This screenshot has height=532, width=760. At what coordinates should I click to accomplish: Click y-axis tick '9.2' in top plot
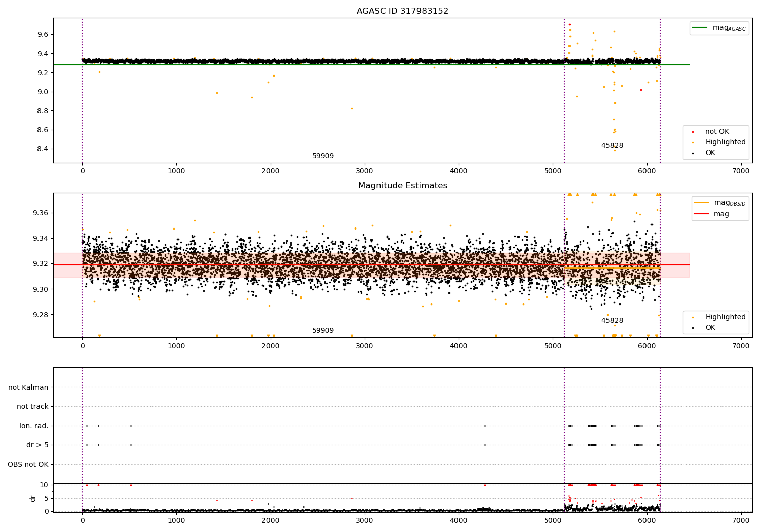click(42, 73)
